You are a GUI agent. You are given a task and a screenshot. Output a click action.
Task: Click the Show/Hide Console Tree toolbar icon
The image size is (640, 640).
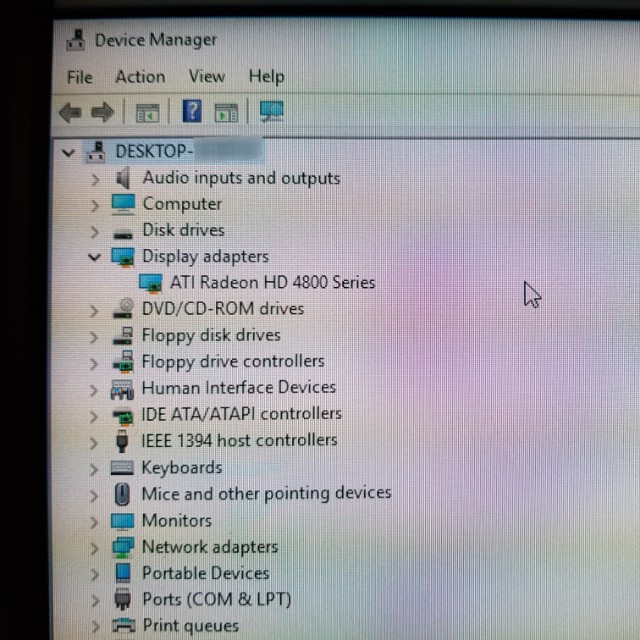coord(147,113)
